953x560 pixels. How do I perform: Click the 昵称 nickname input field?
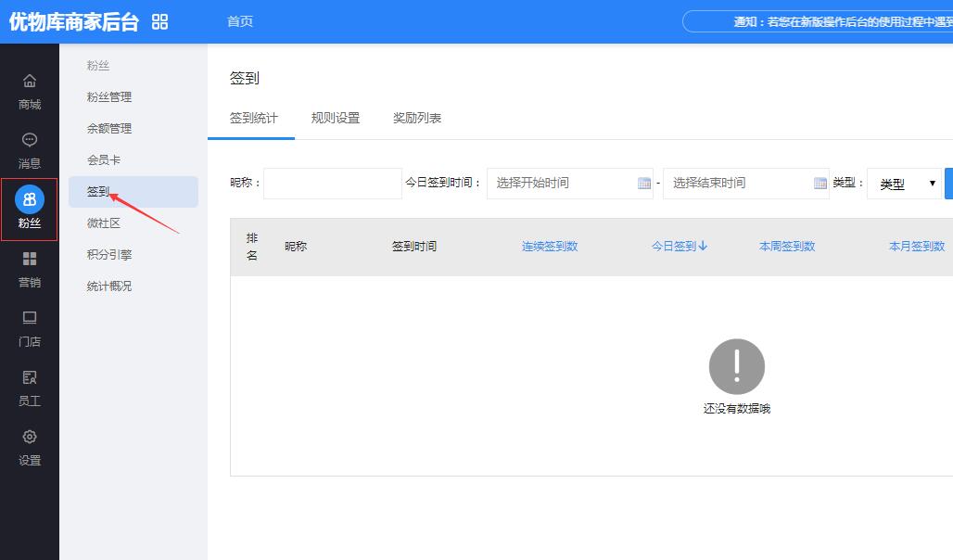[x=333, y=184]
